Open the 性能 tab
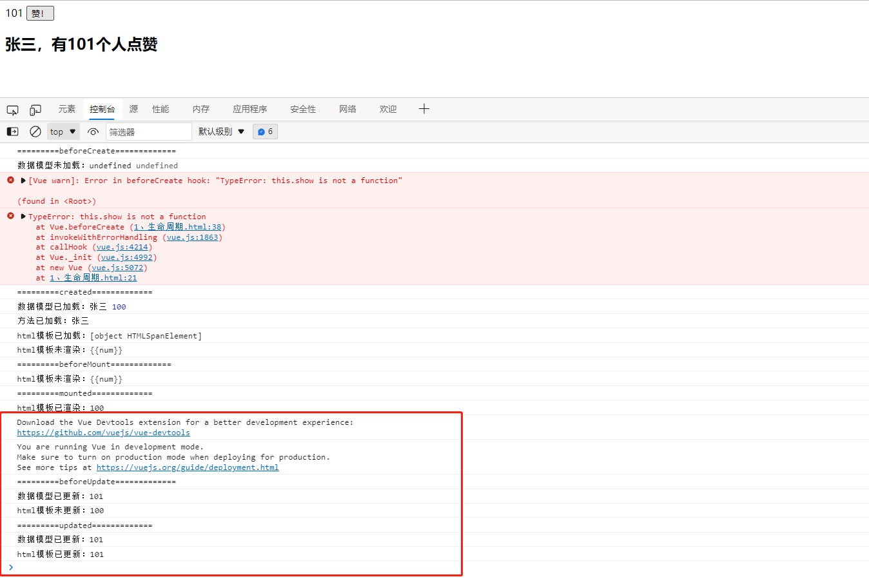The width and height of the screenshot is (869, 588). click(x=161, y=110)
